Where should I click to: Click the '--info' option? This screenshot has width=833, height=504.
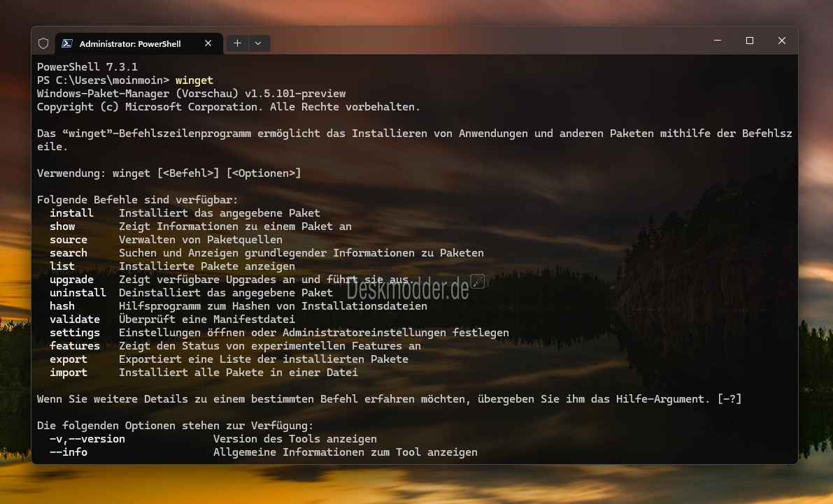pyautogui.click(x=69, y=452)
